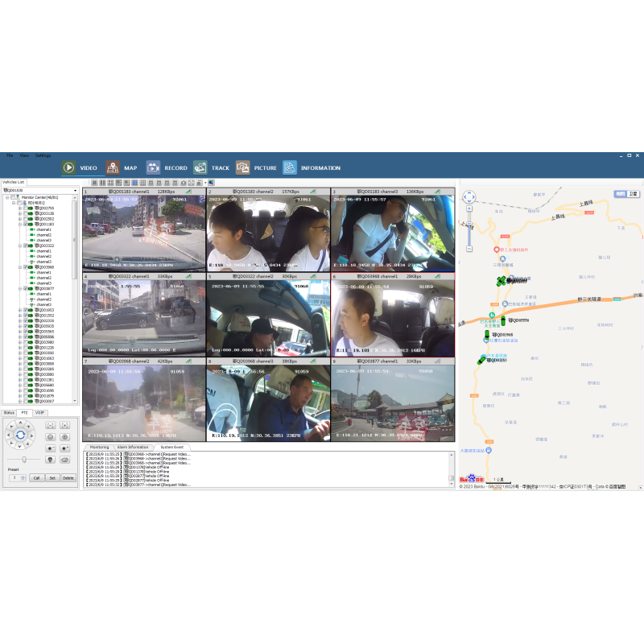Turn on PTZ light button

tap(50, 460)
